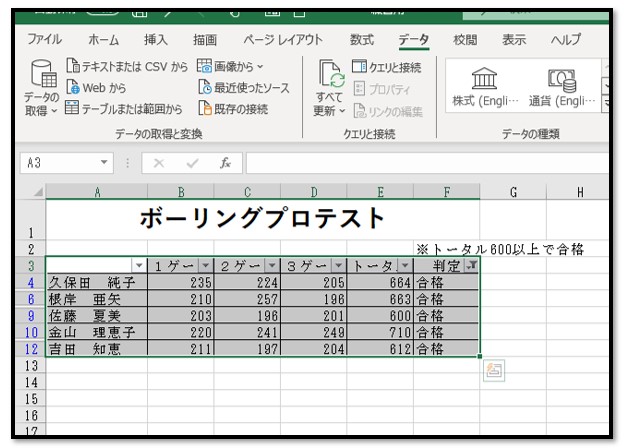Open the 2ゲーム column filter dropdown
This screenshot has height=448, width=624.
(x=272, y=265)
